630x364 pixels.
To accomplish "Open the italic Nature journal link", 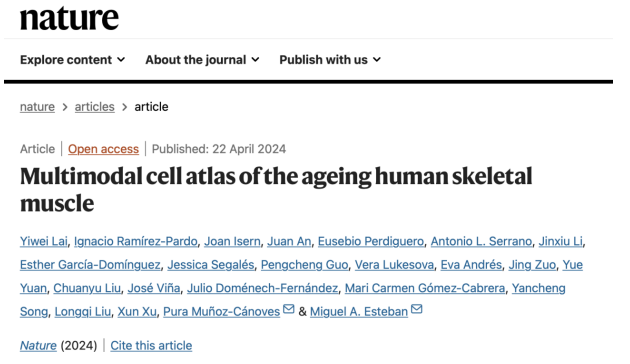I will pyautogui.click(x=38, y=346).
